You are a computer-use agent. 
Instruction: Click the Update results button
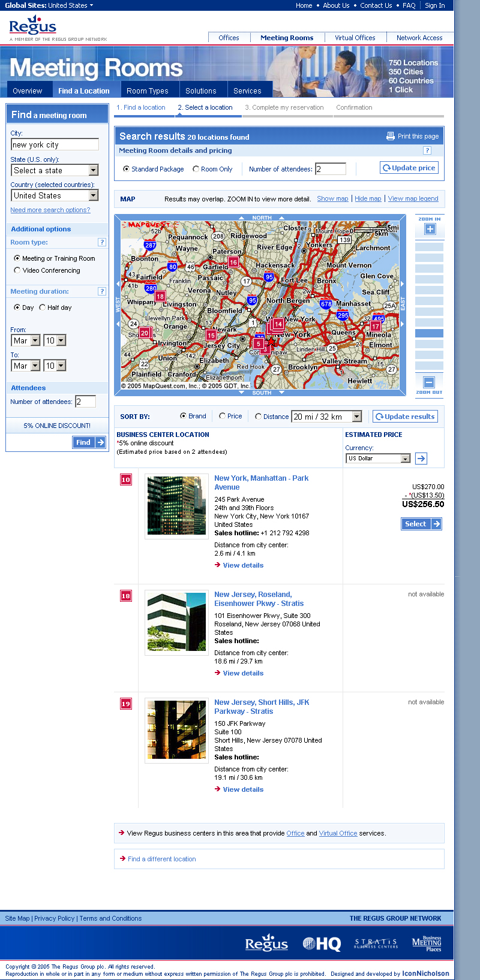point(406,417)
